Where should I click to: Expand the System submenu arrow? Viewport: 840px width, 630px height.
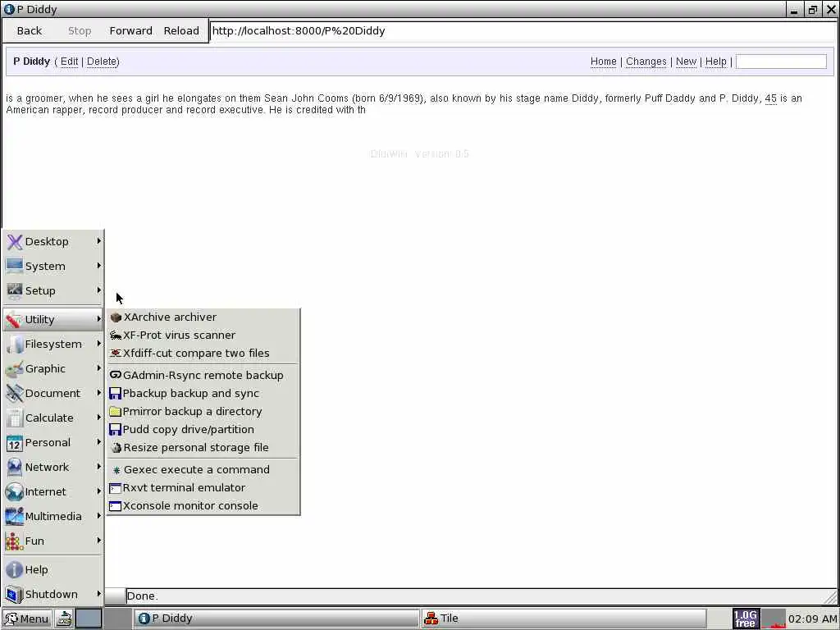pos(98,267)
